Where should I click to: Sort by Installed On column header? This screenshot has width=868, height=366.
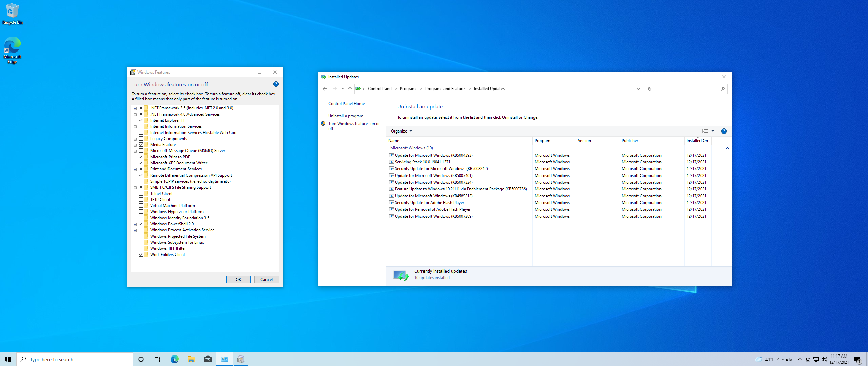698,141
